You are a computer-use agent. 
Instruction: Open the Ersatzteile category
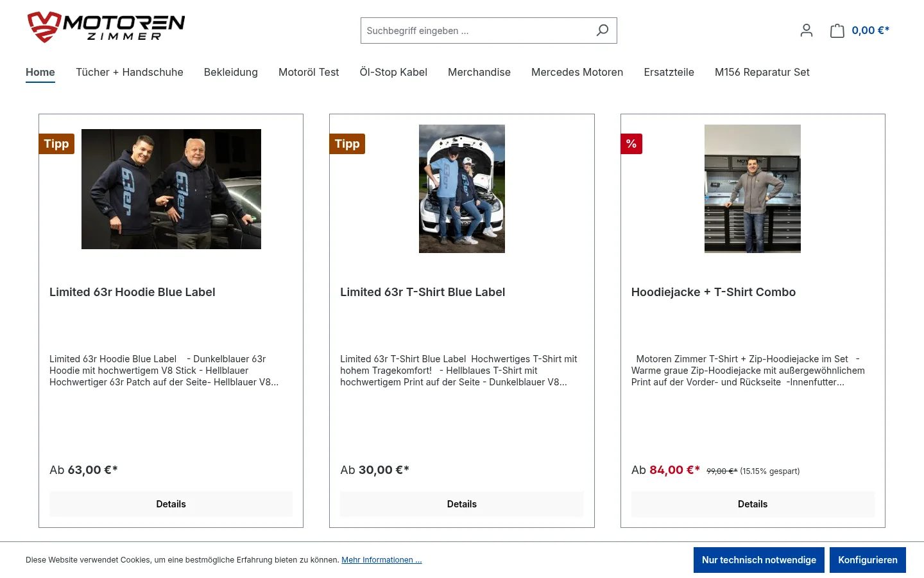669,72
